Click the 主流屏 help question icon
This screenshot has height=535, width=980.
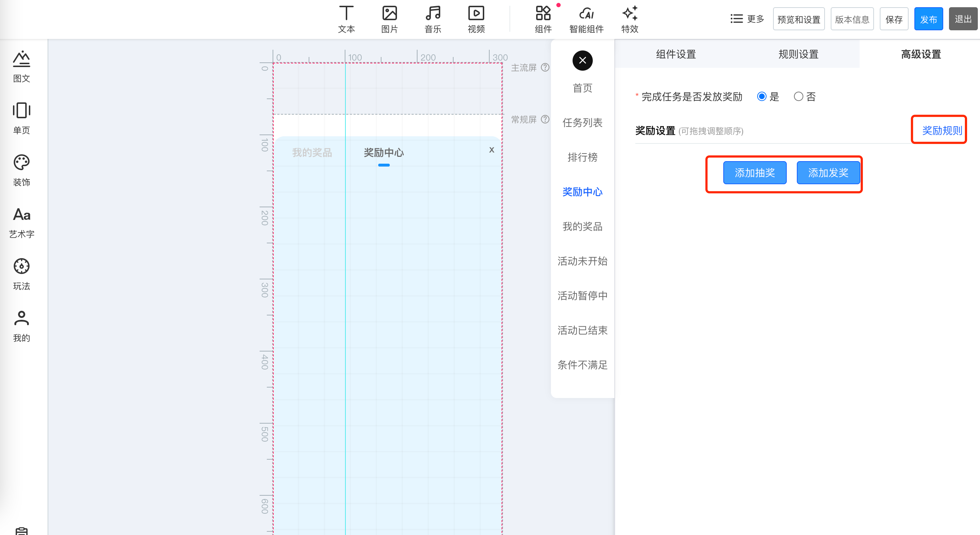pos(545,67)
